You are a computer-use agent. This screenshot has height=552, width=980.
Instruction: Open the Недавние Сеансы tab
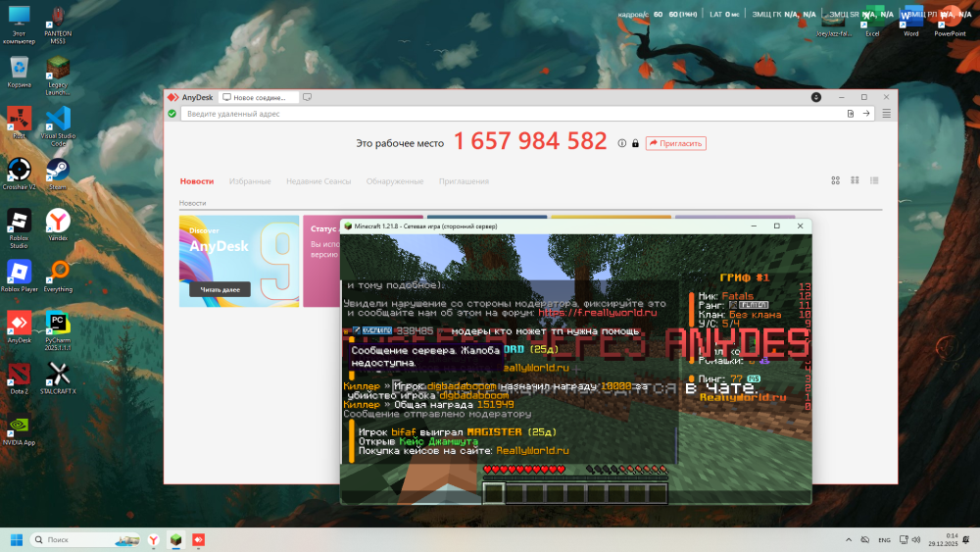pyautogui.click(x=318, y=181)
